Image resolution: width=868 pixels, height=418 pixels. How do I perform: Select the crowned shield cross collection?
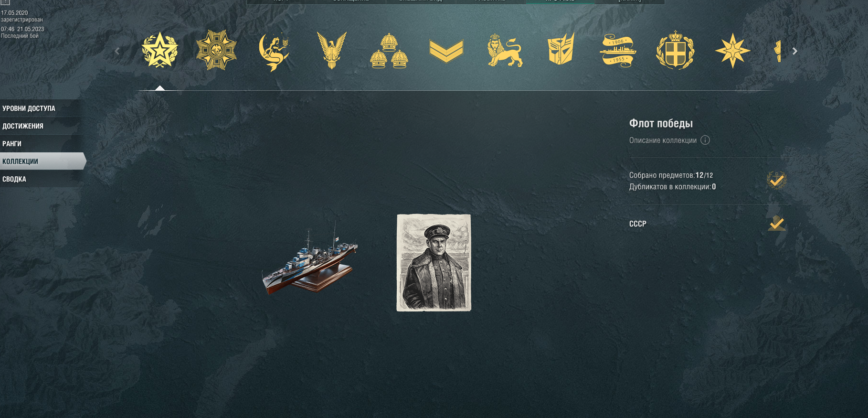pos(675,50)
